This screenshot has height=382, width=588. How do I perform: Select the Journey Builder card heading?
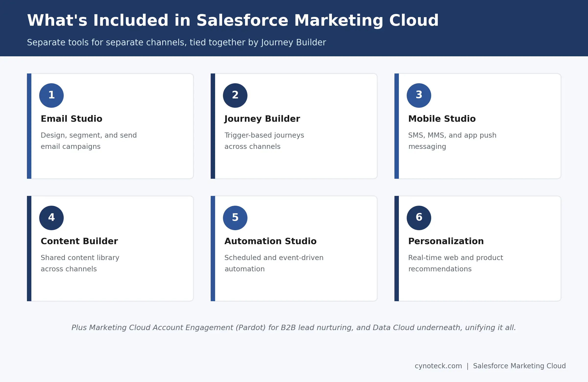click(262, 119)
